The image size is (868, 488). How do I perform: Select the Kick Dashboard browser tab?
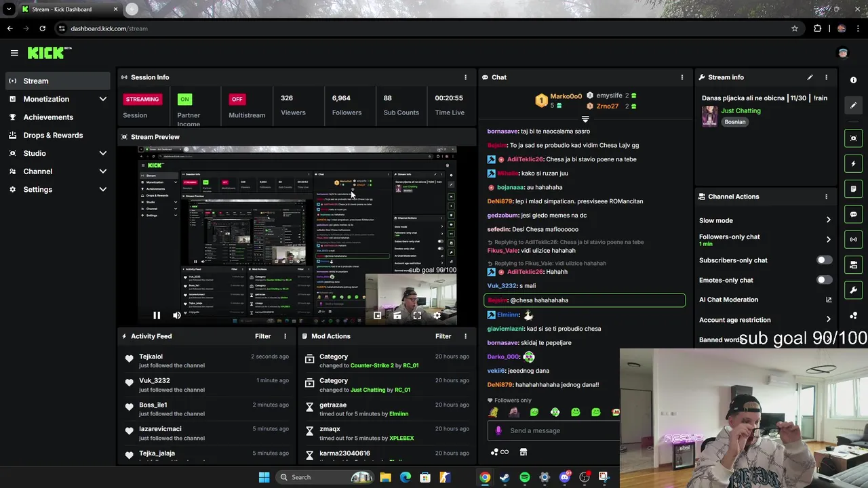pyautogui.click(x=69, y=9)
